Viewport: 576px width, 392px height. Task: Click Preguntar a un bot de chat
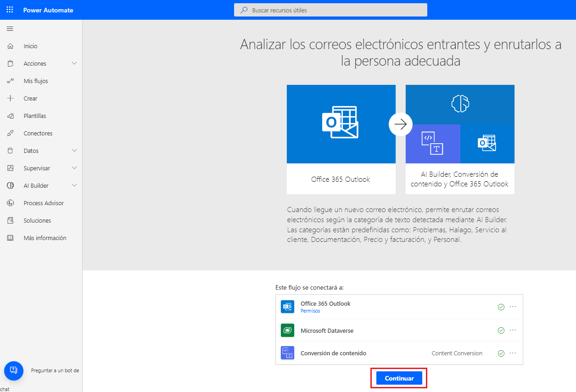[x=55, y=370]
